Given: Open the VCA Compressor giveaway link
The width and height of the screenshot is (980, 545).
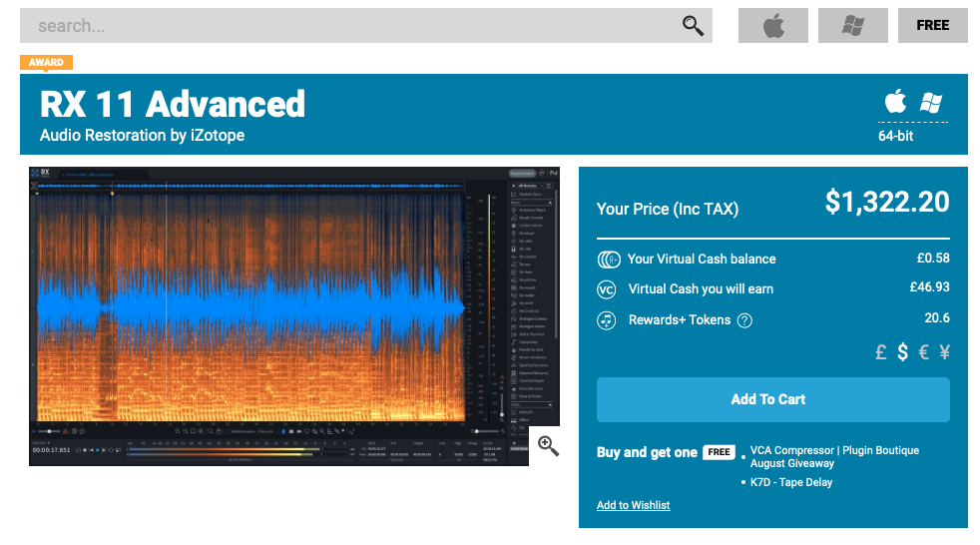Looking at the screenshot, I should [x=834, y=457].
